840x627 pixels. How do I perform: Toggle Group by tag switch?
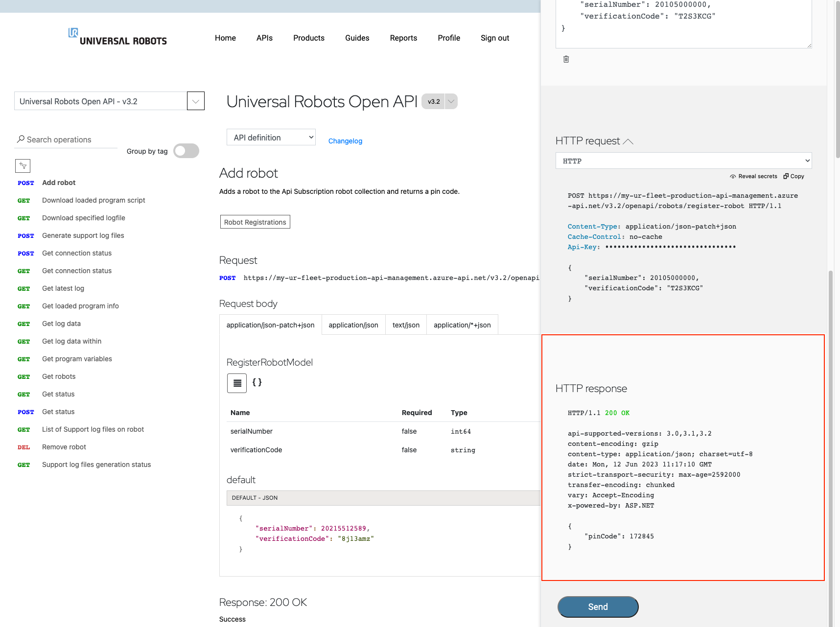(186, 151)
